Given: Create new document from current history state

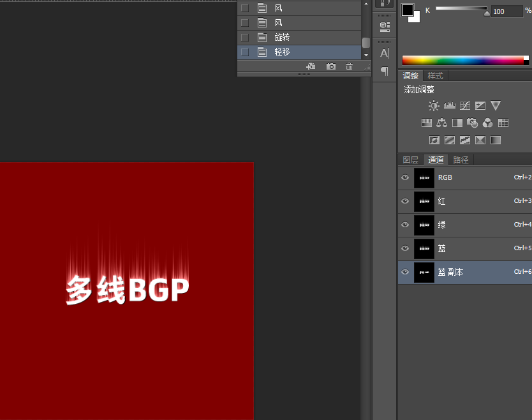Looking at the screenshot, I should coord(311,66).
